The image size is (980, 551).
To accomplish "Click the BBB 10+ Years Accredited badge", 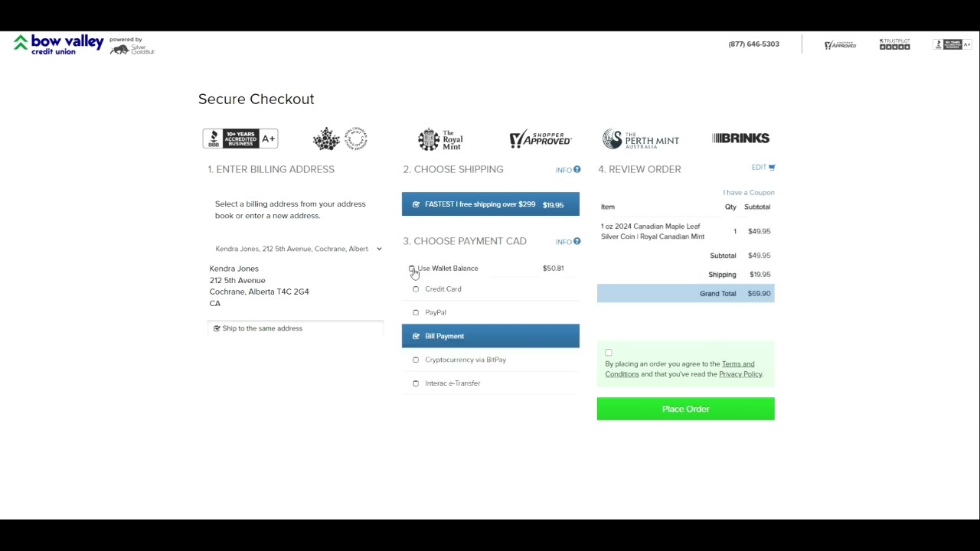I will pos(240,139).
